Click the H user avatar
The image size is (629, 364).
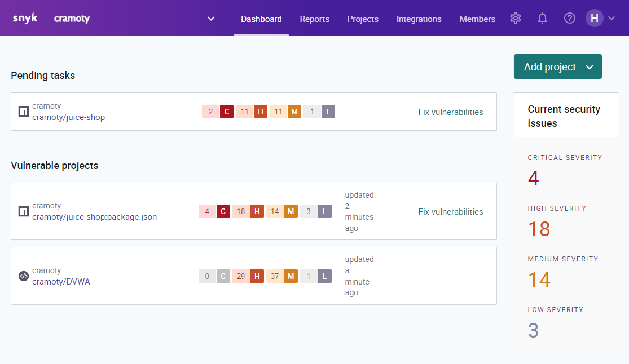pos(595,18)
